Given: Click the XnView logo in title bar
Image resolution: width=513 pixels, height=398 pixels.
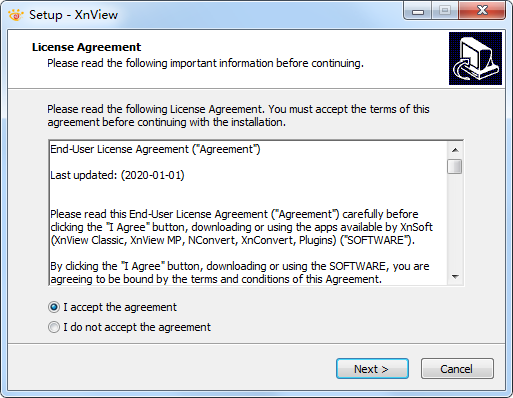Looking at the screenshot, I should (16, 15).
